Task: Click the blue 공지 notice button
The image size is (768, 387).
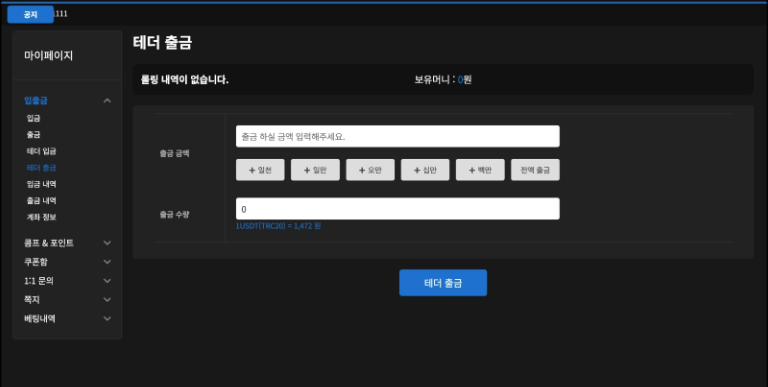Action: (x=30, y=15)
